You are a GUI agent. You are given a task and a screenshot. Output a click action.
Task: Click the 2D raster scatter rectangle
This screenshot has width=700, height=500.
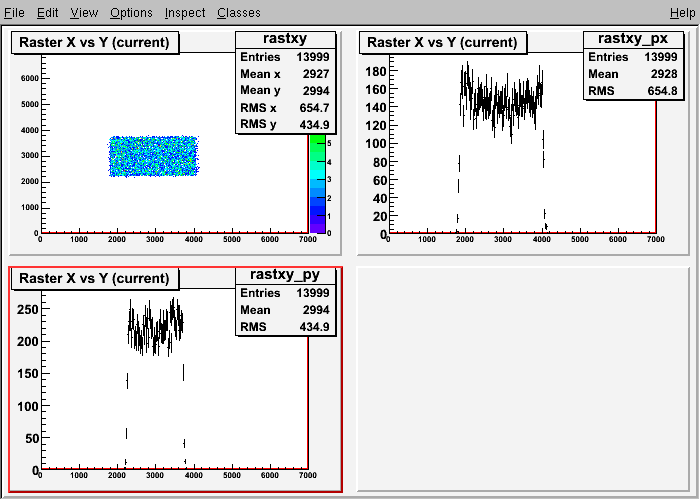pyautogui.click(x=154, y=156)
